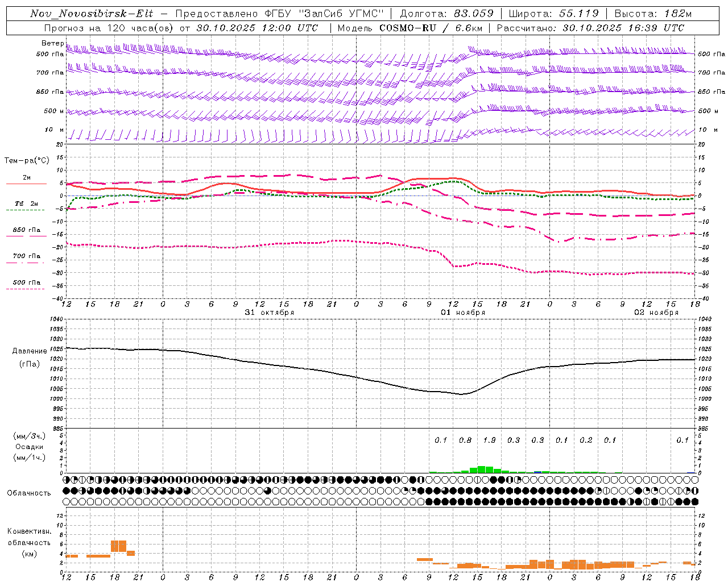Image resolution: width=728 pixels, height=582 pixels.
Task: Click the Рассчитано: 30.10.2025 16:39 UTC text
Action: click(x=590, y=28)
